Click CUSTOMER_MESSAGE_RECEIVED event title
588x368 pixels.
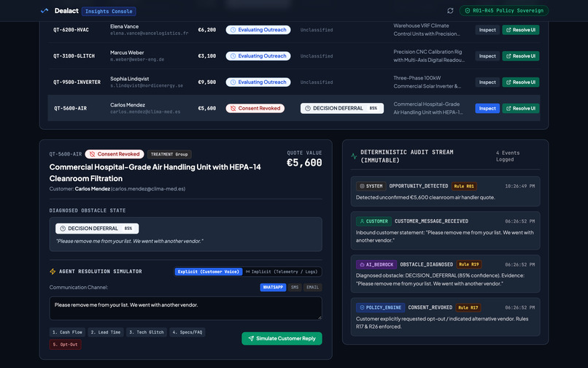(431, 221)
